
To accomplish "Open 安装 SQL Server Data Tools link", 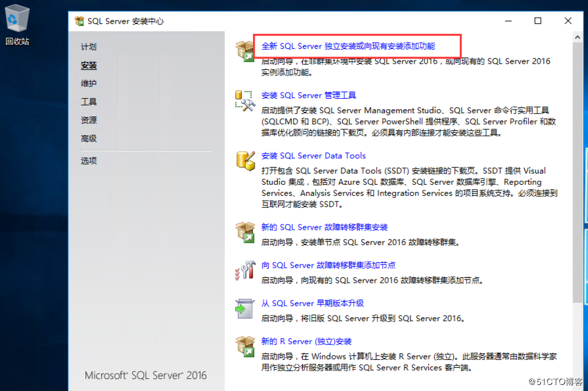I will [313, 156].
